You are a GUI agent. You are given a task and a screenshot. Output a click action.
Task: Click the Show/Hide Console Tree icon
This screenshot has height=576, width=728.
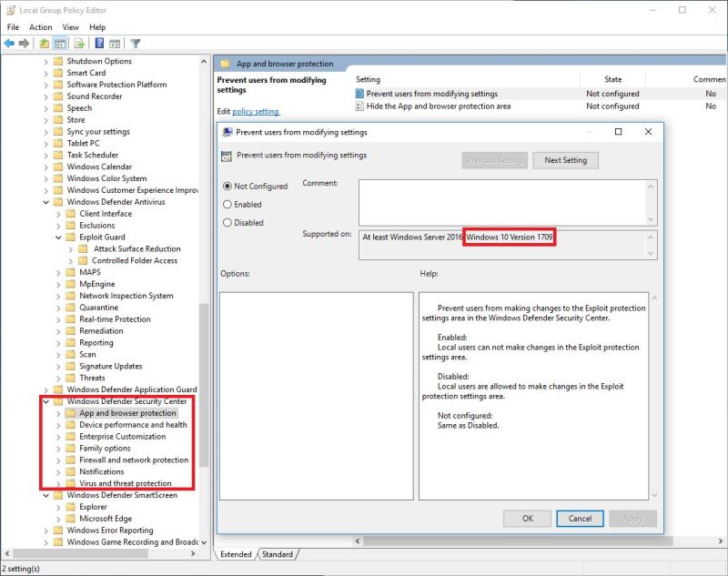pyautogui.click(x=60, y=44)
